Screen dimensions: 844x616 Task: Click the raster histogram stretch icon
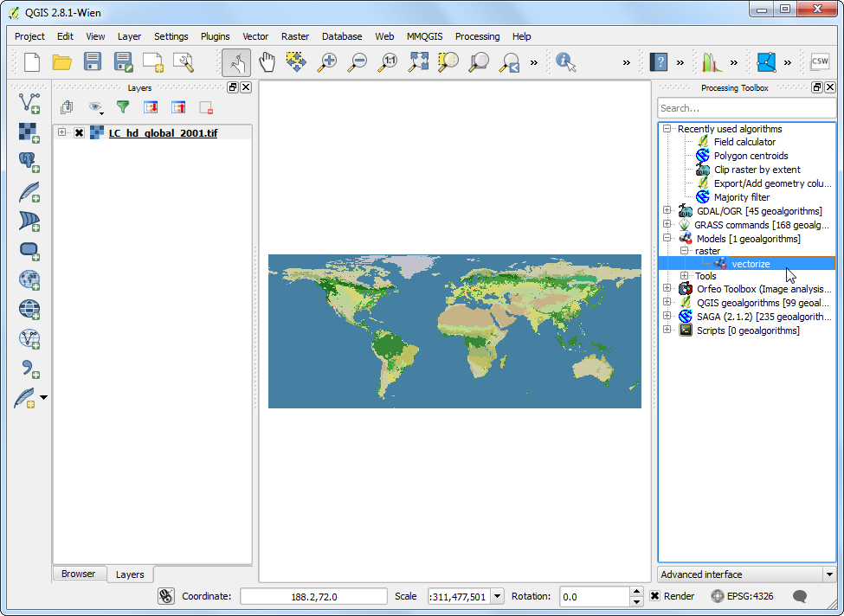pyautogui.click(x=712, y=62)
